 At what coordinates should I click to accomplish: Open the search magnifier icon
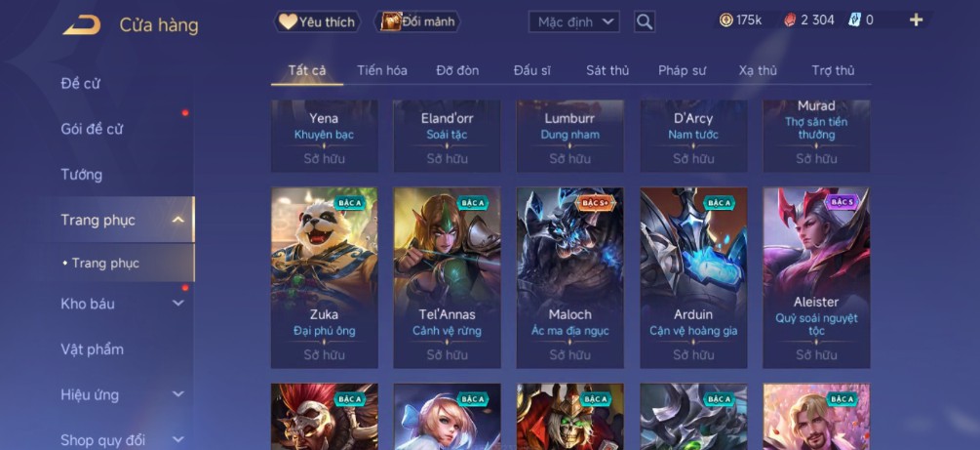[645, 21]
